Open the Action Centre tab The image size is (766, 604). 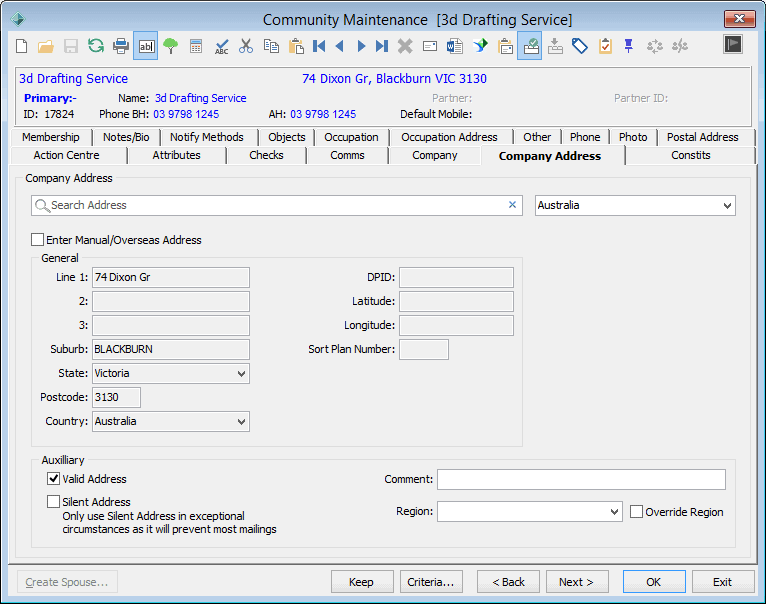[x=66, y=155]
